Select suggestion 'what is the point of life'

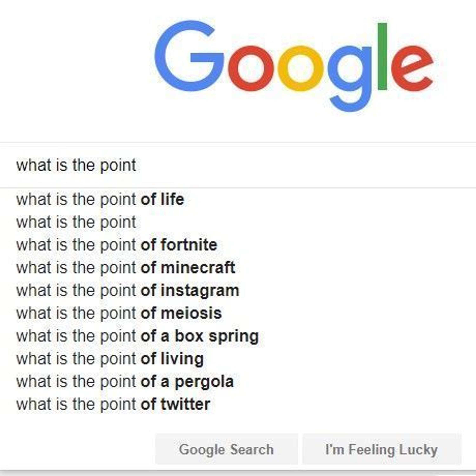click(100, 199)
